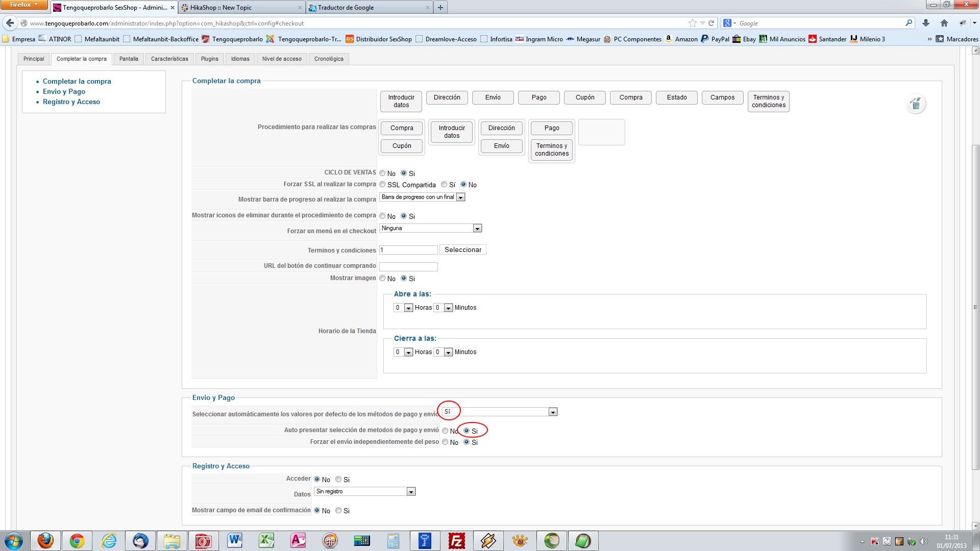
Task: Click the trash bin icon in checkout workflow
Action: pyautogui.click(x=916, y=105)
